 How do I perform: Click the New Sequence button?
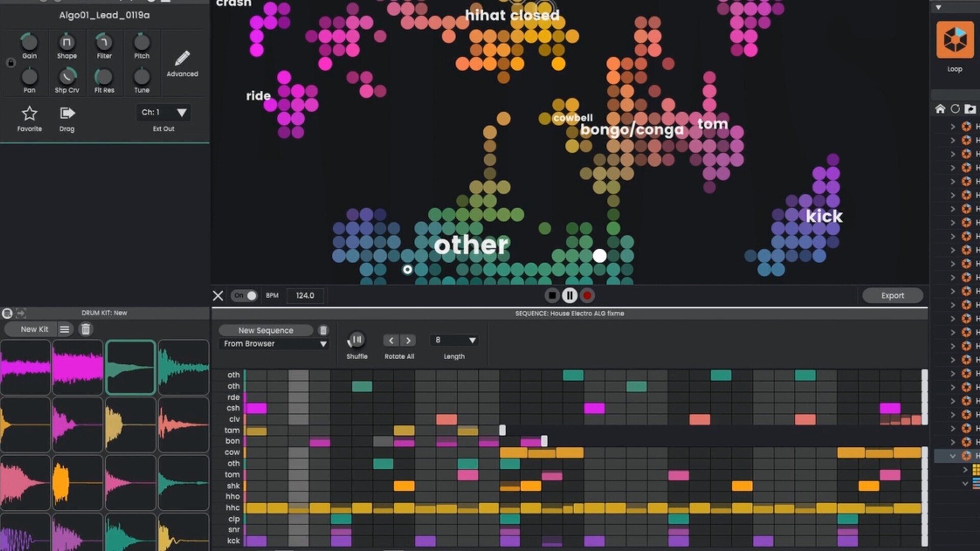point(265,331)
